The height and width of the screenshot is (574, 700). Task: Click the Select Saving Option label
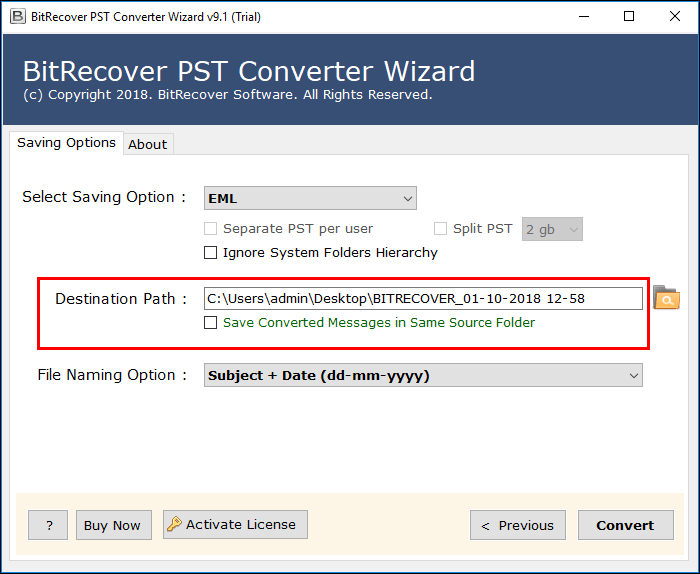[x=104, y=197]
